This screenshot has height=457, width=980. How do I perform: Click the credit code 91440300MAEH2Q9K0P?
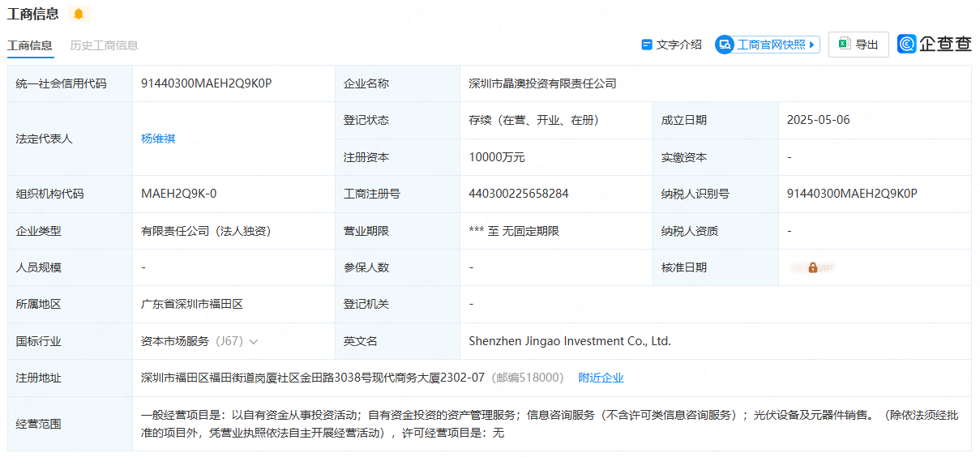point(206,83)
